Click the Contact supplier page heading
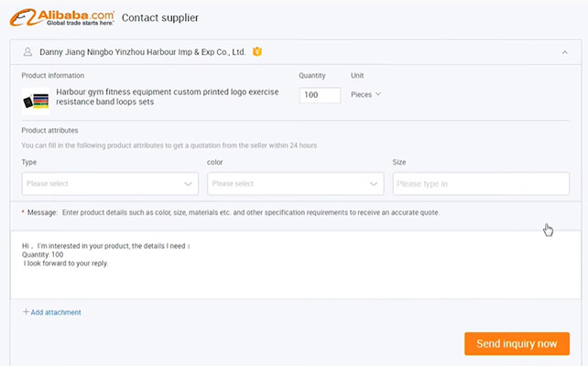The image size is (588, 366). coord(160,17)
